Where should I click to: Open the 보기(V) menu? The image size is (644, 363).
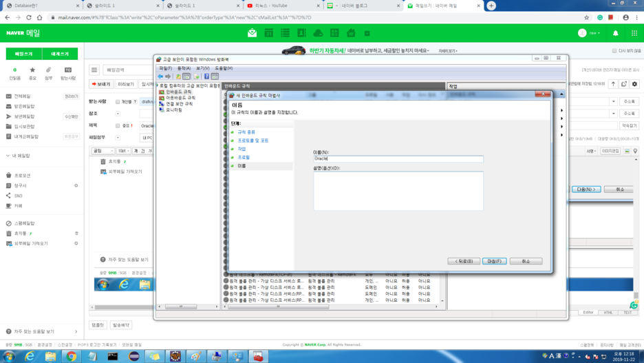203,68
